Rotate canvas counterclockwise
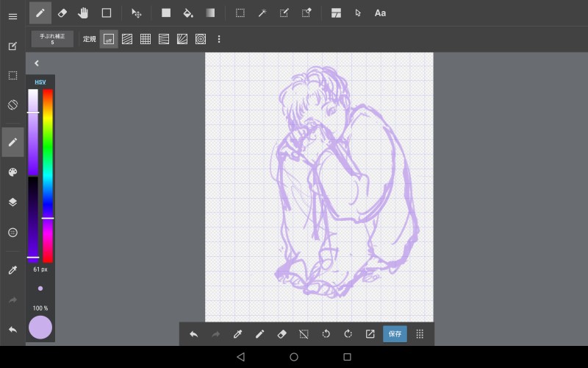The height and width of the screenshot is (368, 588). (326, 334)
